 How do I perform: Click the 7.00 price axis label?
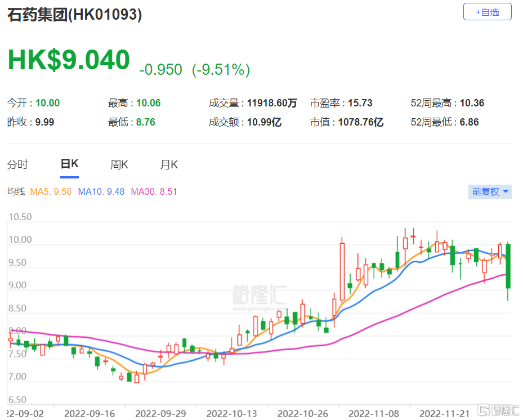[x=17, y=377]
